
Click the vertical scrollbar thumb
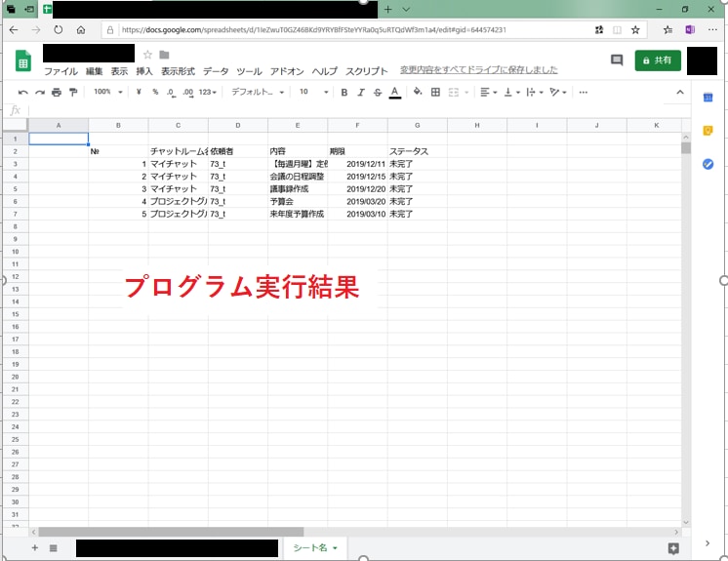[686, 147]
